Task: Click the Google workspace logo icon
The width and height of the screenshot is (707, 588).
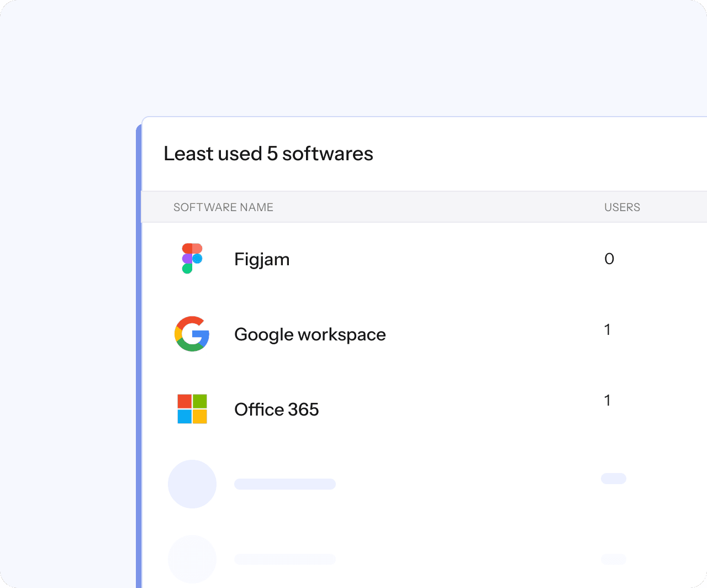Action: [x=192, y=334]
